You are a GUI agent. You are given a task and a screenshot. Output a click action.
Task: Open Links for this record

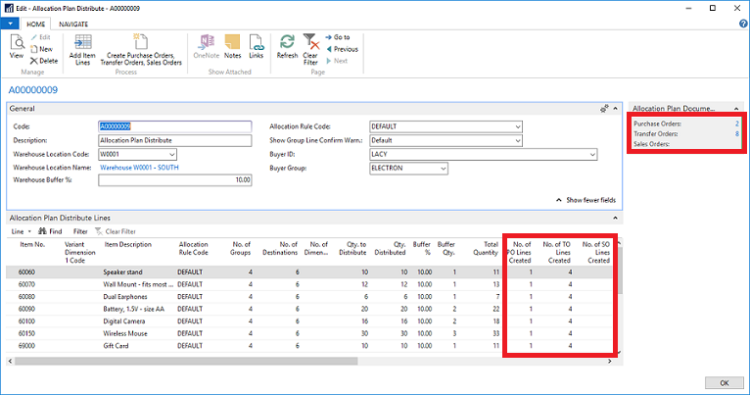tap(256, 47)
